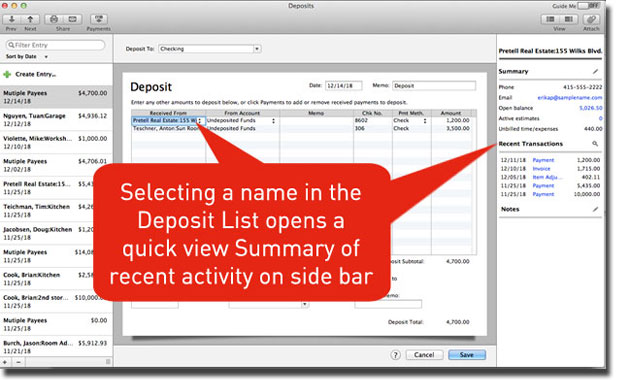Click in the Filter Entry search field
Image resolution: width=619 pixels, height=380 pixels.
point(56,45)
